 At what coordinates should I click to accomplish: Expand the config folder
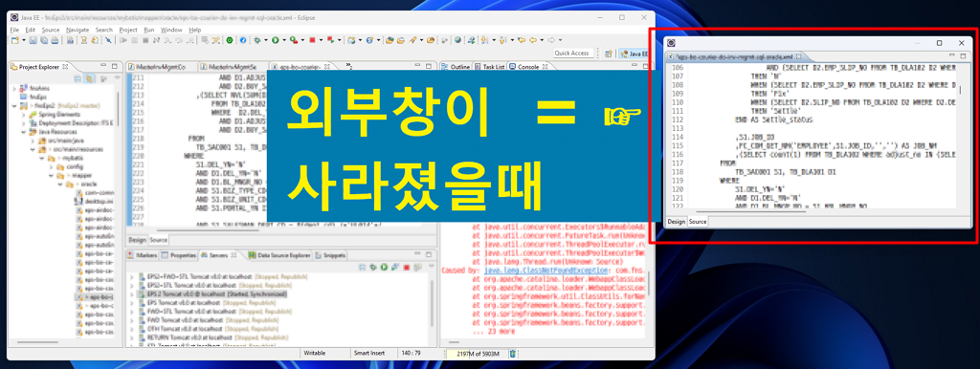(52, 167)
